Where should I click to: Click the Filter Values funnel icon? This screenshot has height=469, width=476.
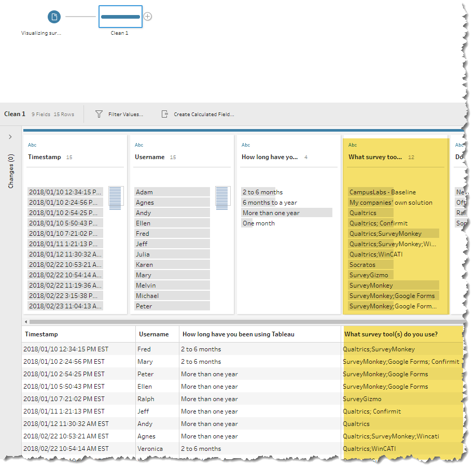point(99,114)
